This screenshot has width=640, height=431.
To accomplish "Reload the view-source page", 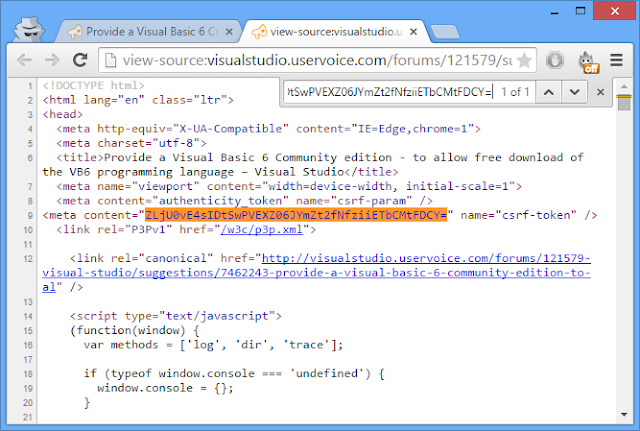I will (80, 60).
